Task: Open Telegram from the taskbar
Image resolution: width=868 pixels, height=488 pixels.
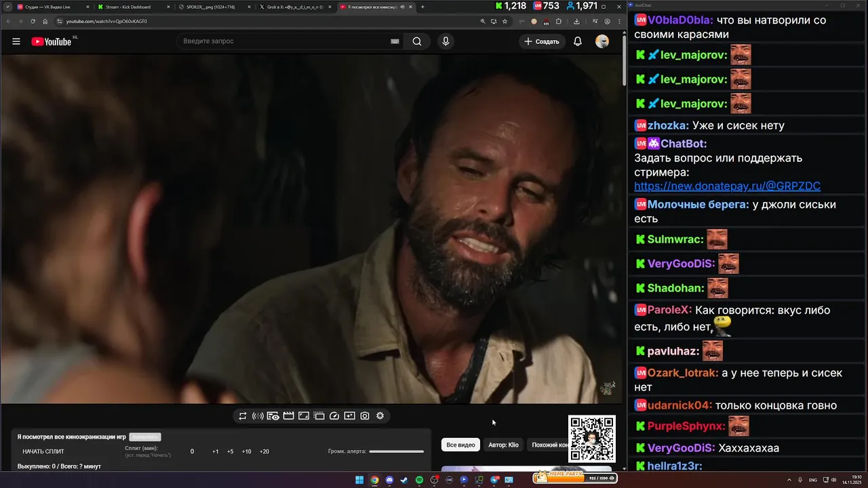Action: click(494, 480)
